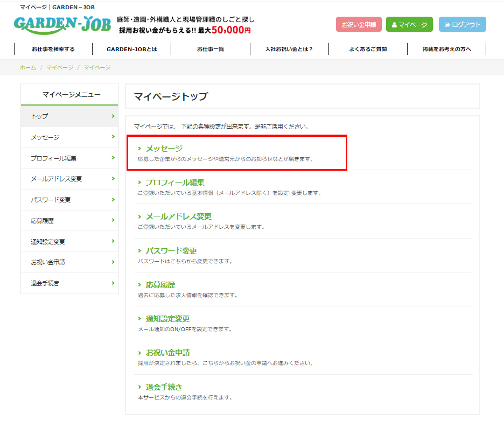Viewport: 504px width, 427px height.
Task: Open the green お祝い金申請 heading link
Action: (168, 353)
